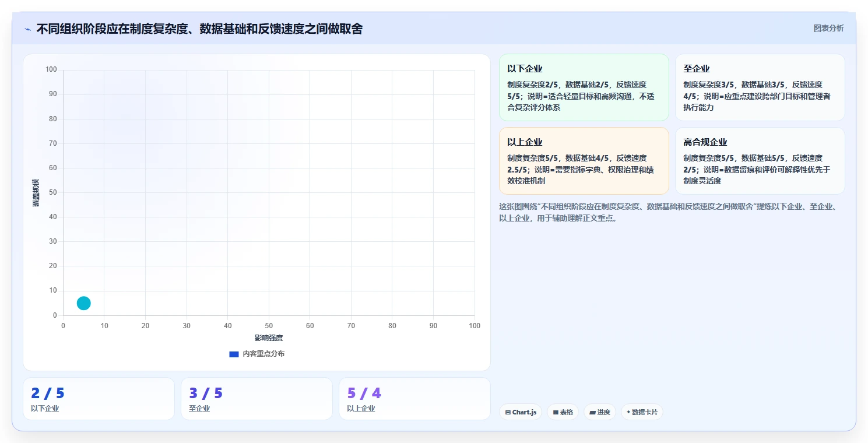Open the 至企业 info card
This screenshot has height=443, width=868.
point(760,87)
